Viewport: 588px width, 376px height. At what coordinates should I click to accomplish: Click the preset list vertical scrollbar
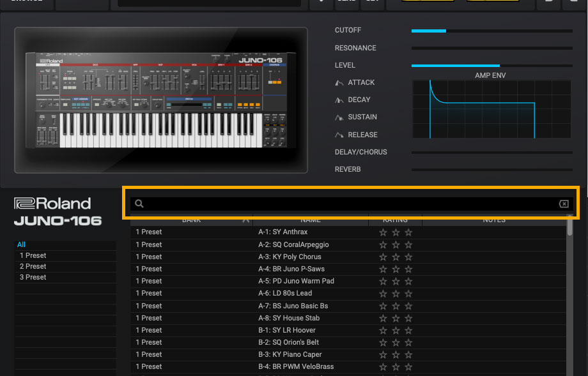tap(569, 225)
